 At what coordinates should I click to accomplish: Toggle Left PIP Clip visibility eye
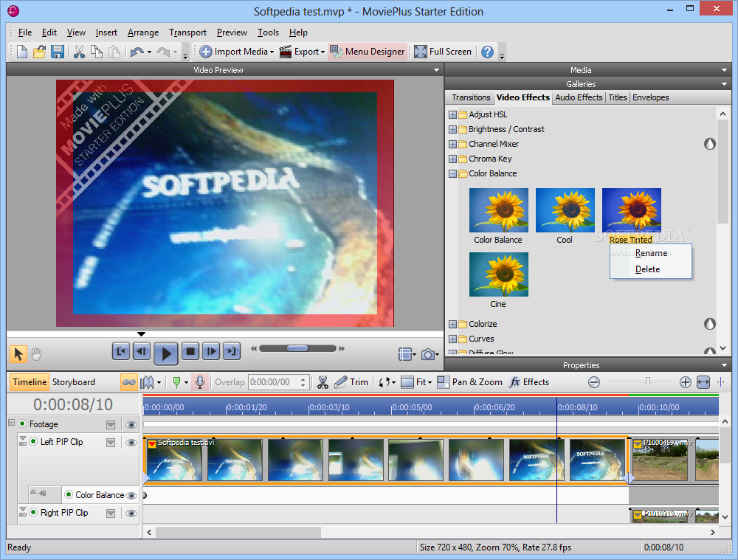point(131,443)
